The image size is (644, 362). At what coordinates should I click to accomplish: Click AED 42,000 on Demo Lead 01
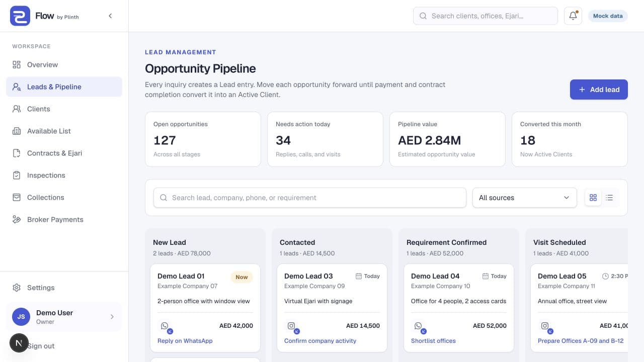(236, 326)
